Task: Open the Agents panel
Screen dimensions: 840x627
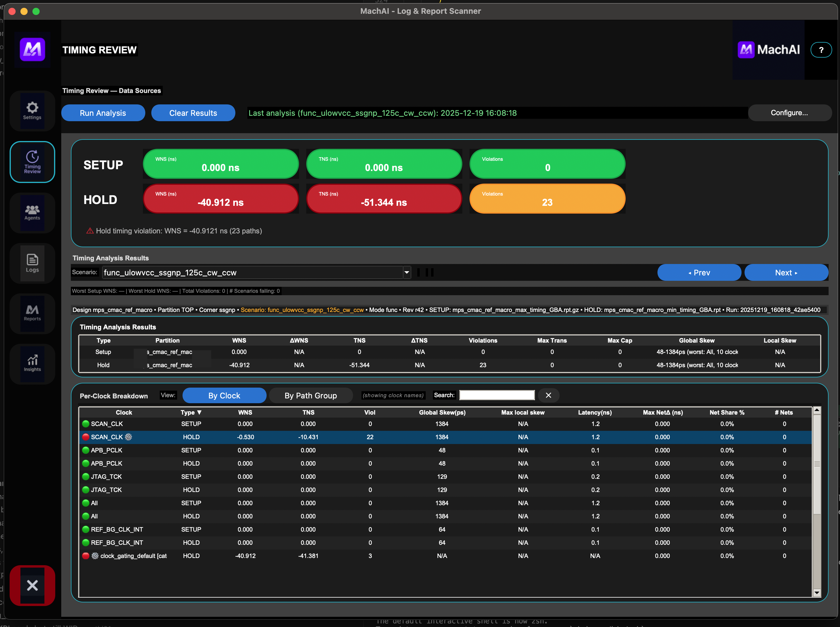Action: click(x=32, y=212)
